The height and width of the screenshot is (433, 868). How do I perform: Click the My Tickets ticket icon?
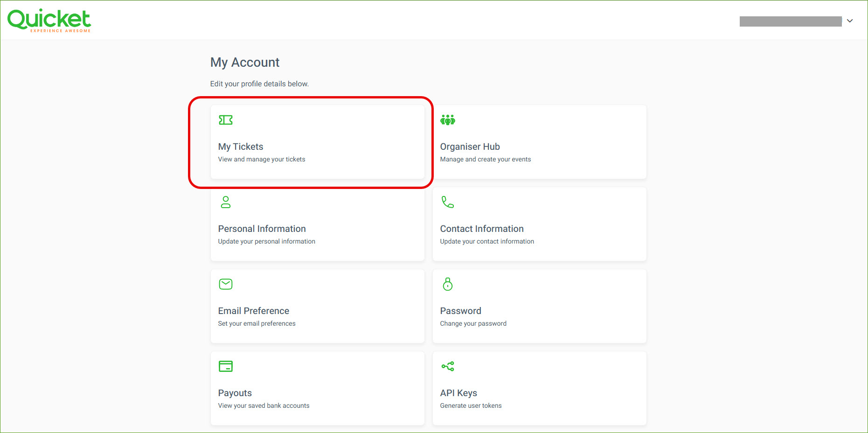point(226,120)
